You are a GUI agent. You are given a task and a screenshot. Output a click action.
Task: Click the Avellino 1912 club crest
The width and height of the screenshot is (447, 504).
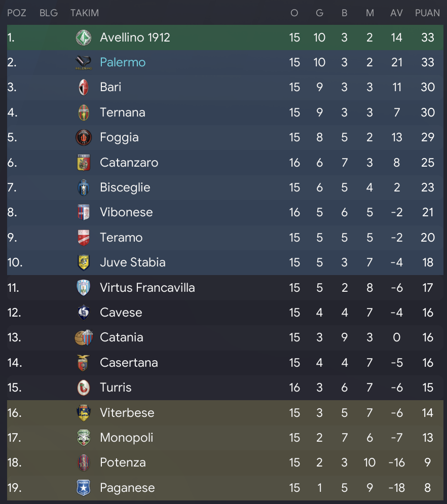pos(84,37)
